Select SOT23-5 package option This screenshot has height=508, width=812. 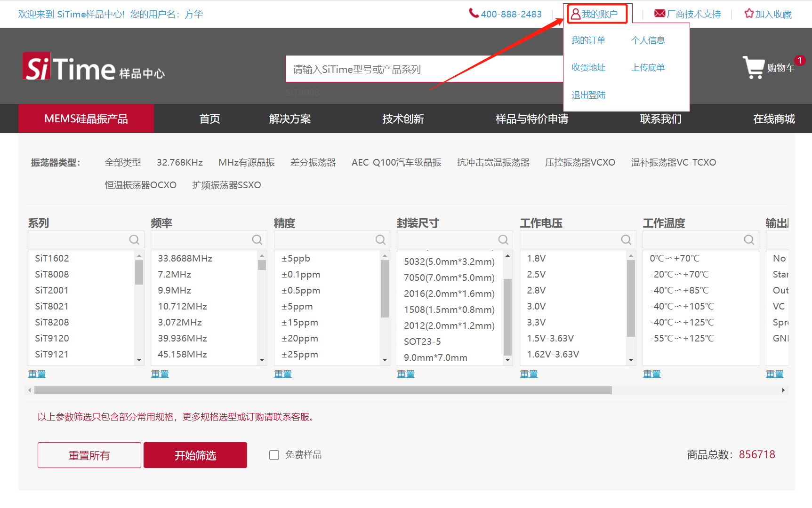pyautogui.click(x=422, y=341)
